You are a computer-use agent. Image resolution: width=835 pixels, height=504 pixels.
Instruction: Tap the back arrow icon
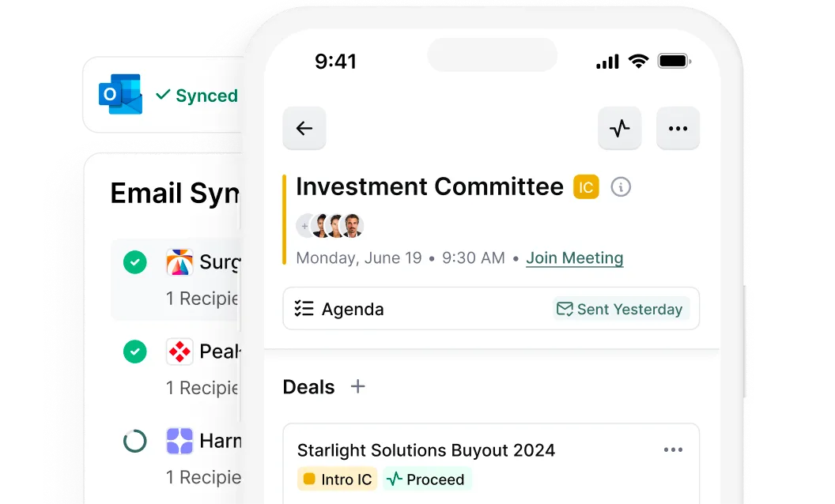coord(304,128)
